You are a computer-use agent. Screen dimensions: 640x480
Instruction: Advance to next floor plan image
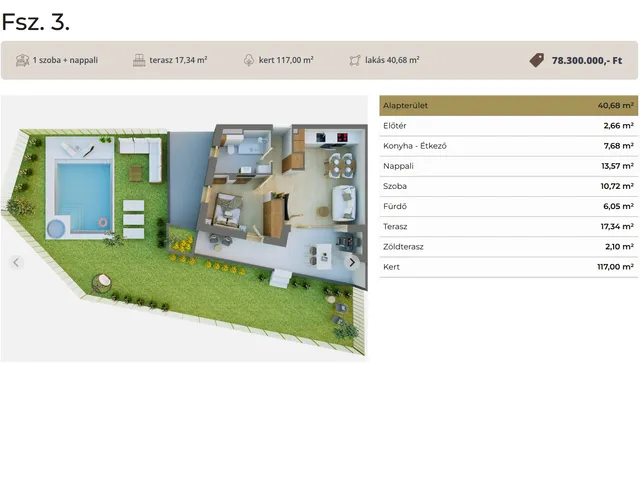352,262
